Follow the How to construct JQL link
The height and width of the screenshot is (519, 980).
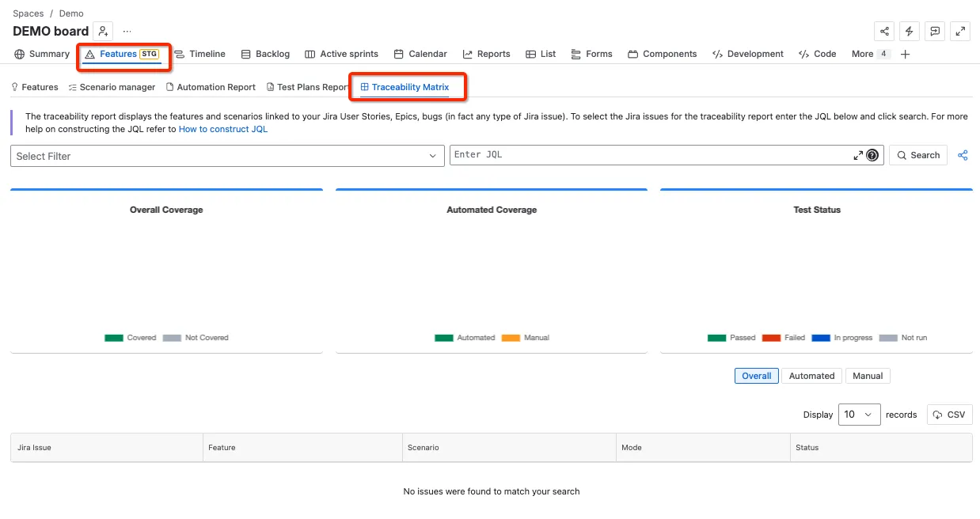(x=223, y=129)
